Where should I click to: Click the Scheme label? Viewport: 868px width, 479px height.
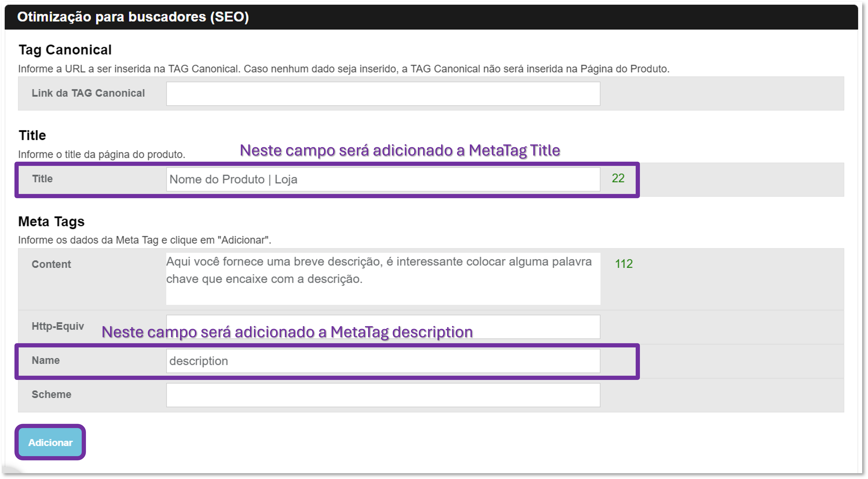(x=52, y=394)
